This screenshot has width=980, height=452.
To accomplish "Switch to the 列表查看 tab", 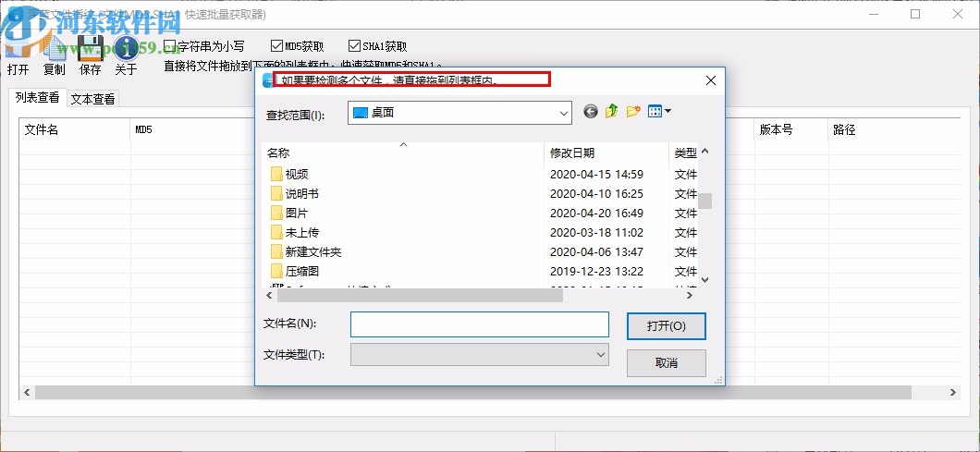I will [38, 97].
